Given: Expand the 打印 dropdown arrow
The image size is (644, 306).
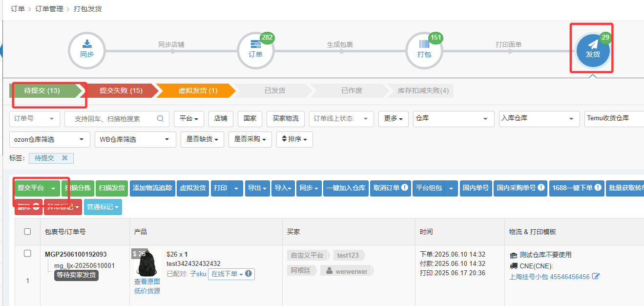Looking at the screenshot, I should tap(236, 188).
